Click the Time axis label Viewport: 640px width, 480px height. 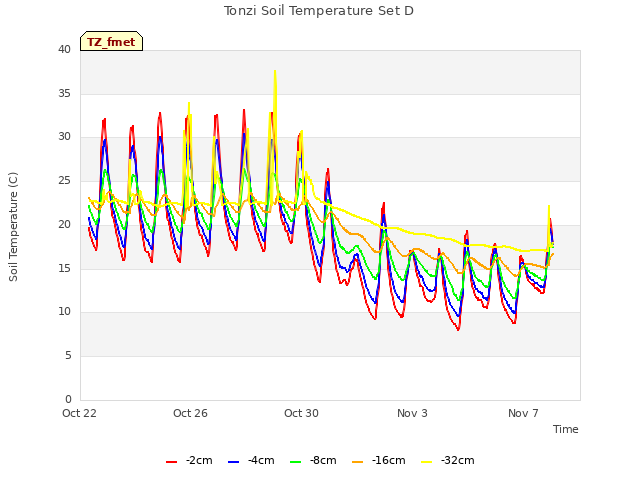[566, 429]
